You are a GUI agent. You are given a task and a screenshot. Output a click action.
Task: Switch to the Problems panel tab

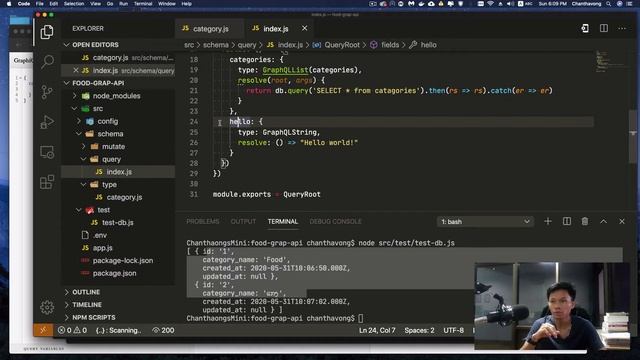[202, 221]
